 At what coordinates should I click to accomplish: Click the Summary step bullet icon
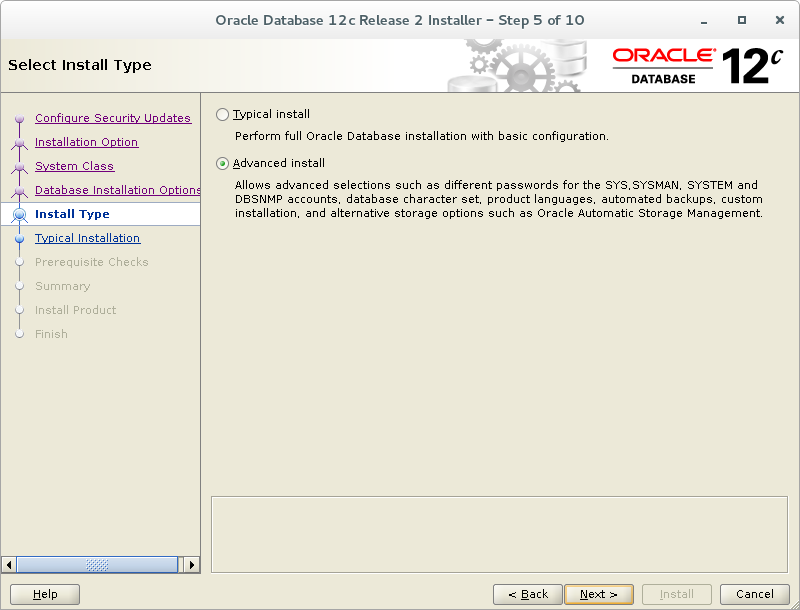[x=19, y=286]
